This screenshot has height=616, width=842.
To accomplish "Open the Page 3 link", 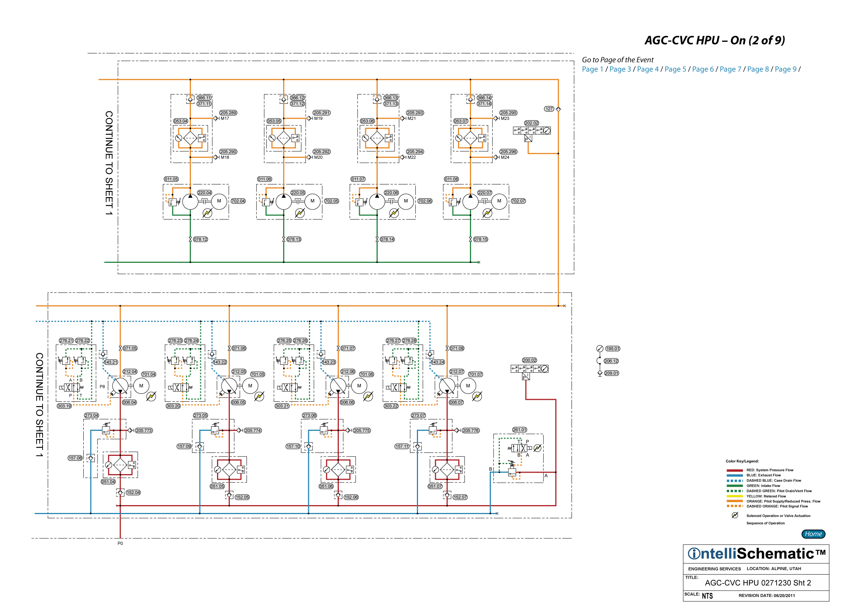I will 620,69.
